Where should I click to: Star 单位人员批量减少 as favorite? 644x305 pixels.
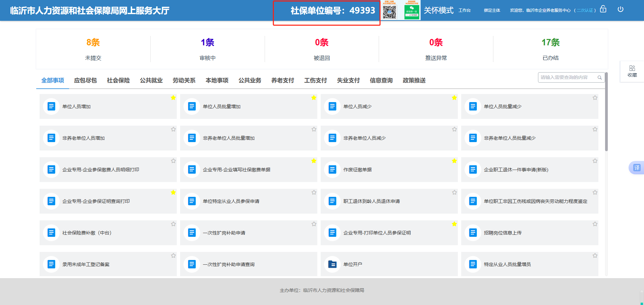pos(595,98)
